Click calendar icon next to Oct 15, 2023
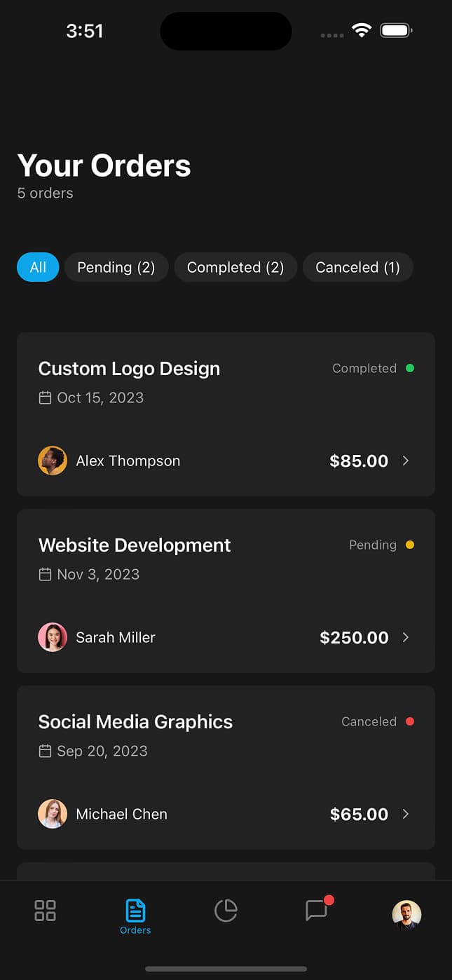Image resolution: width=452 pixels, height=980 pixels. pos(45,398)
